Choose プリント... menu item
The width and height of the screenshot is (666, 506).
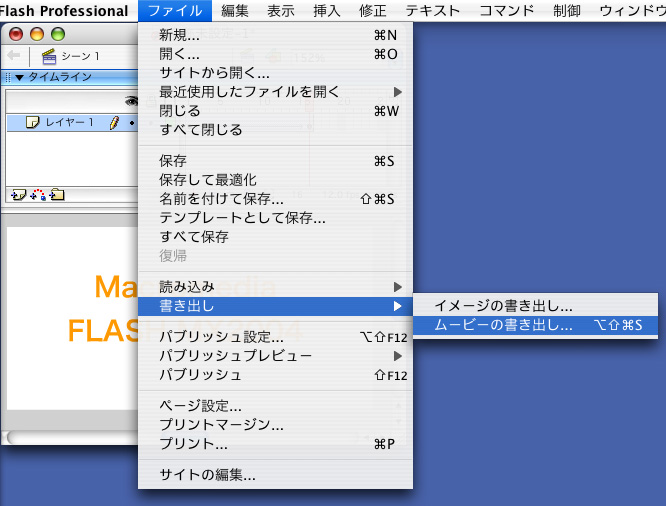pyautogui.click(x=275, y=444)
